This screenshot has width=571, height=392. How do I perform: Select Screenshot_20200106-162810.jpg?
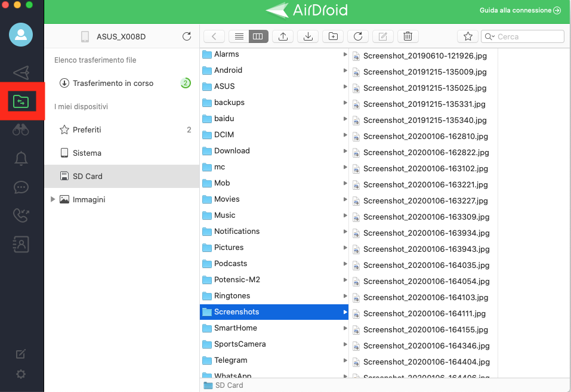tap(424, 136)
